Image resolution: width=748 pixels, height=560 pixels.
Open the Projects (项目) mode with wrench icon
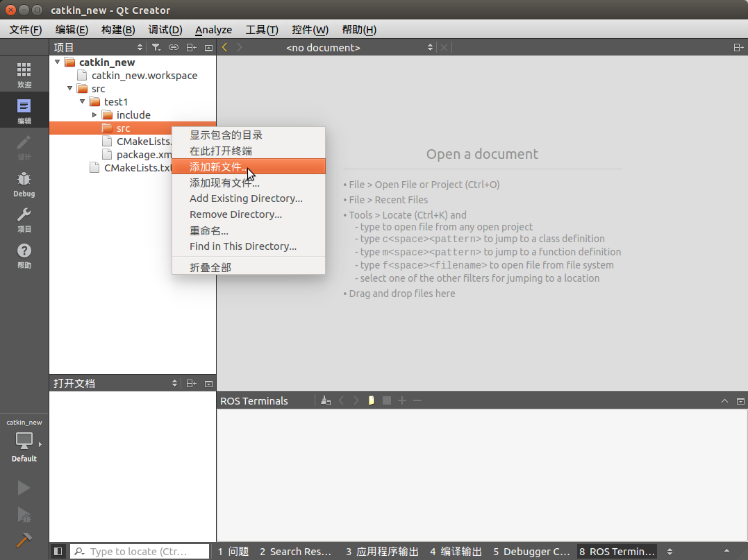(x=24, y=220)
